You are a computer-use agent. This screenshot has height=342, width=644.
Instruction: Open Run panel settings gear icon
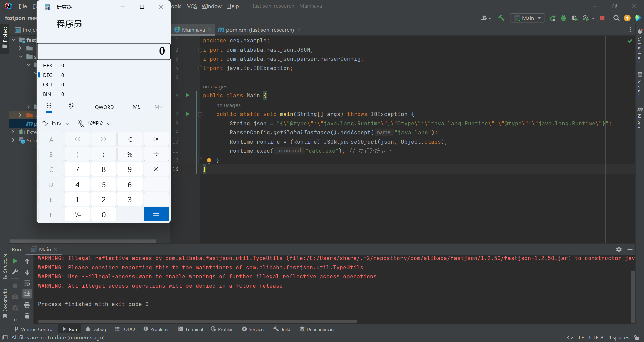click(x=619, y=249)
